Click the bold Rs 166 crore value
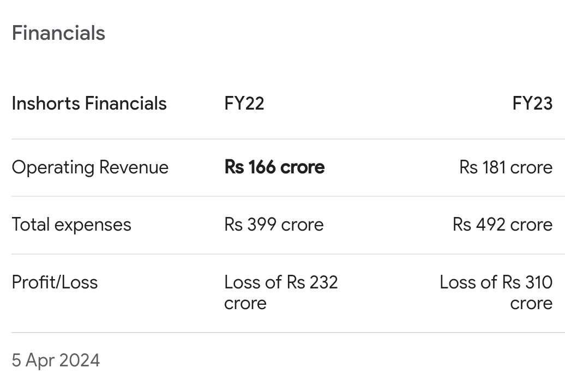565x392 pixels. 274,167
